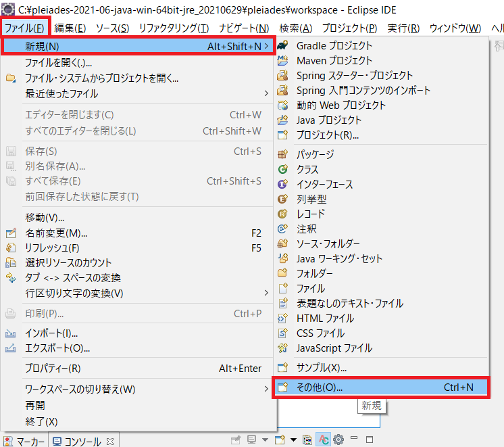Viewport: 504px width, 447px height.
Task: Click the Spring スターター・プロジェクト icon
Action: (x=282, y=75)
